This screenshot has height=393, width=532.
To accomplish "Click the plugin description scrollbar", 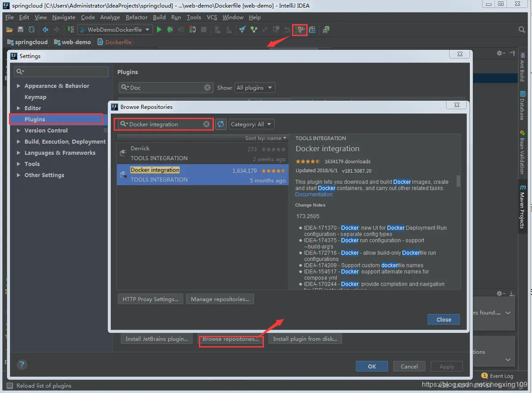I will pyautogui.click(x=458, y=181).
